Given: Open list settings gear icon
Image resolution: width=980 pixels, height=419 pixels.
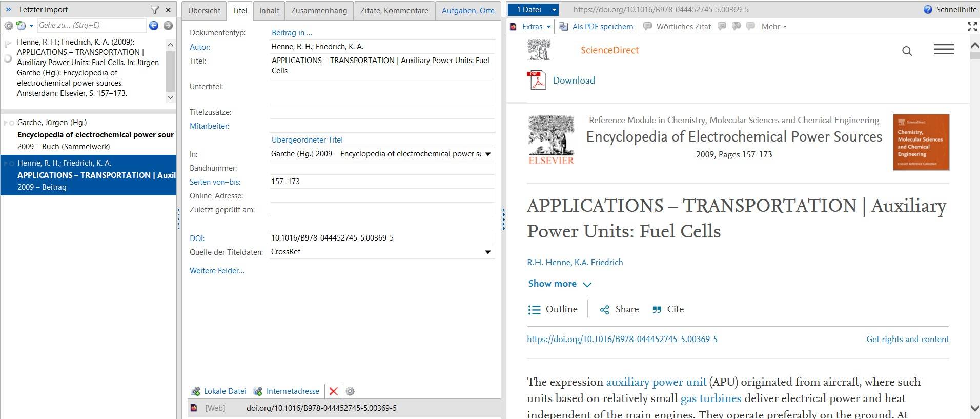Looking at the screenshot, I should coord(9,25).
